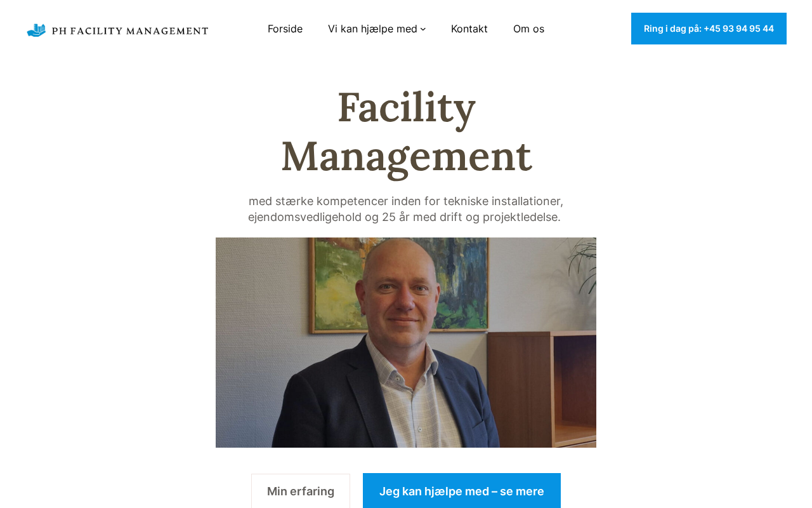The image size is (812, 508).
Task: Open the Om os page
Action: click(x=528, y=29)
